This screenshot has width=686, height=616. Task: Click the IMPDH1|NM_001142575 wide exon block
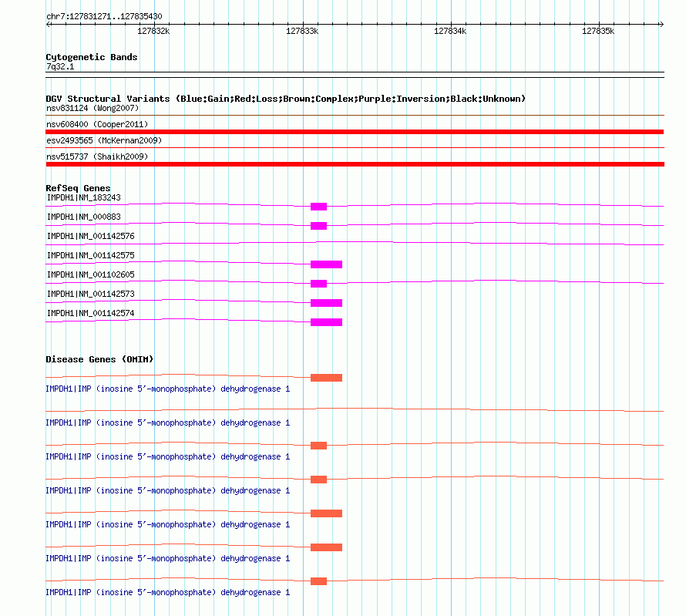coord(326,264)
